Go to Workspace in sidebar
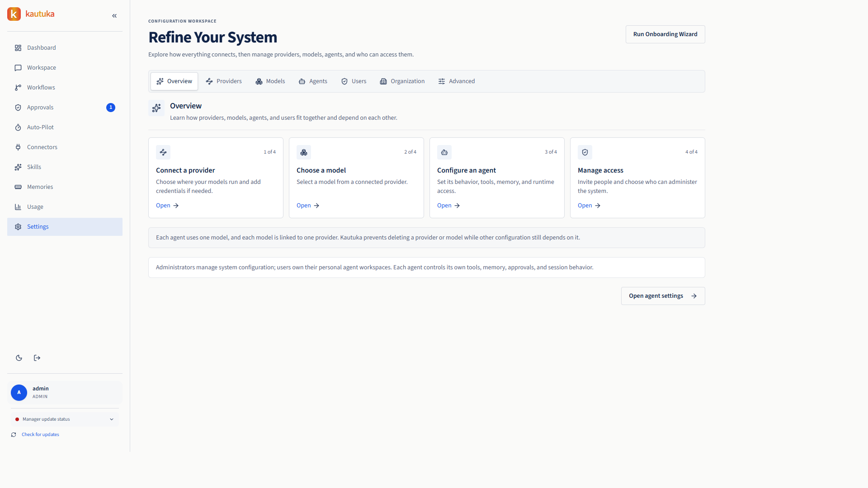868x488 pixels. (x=65, y=68)
